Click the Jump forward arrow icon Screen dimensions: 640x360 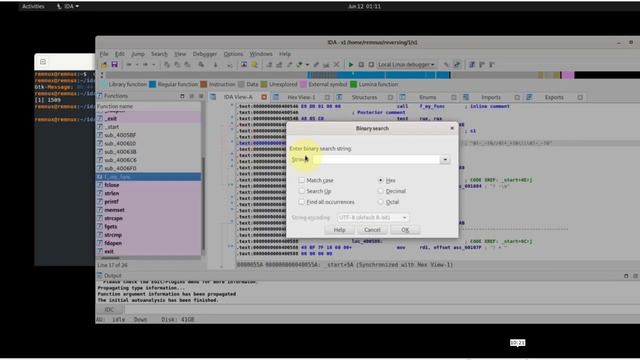146,64
